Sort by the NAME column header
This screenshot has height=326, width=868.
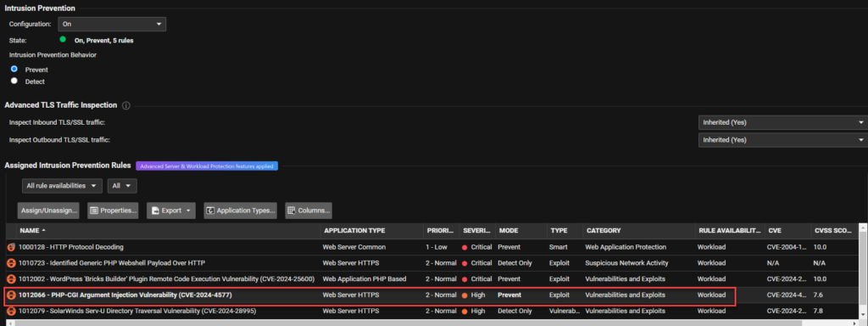169,231
